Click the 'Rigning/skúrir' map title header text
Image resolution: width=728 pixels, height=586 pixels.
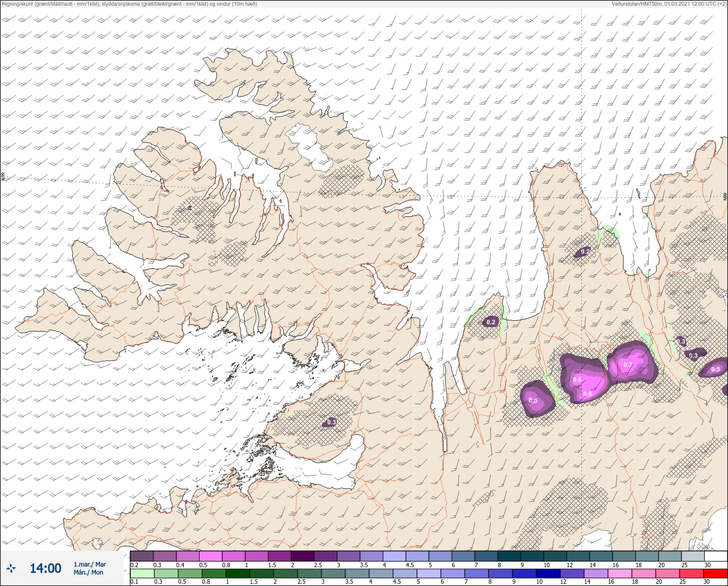129,4
